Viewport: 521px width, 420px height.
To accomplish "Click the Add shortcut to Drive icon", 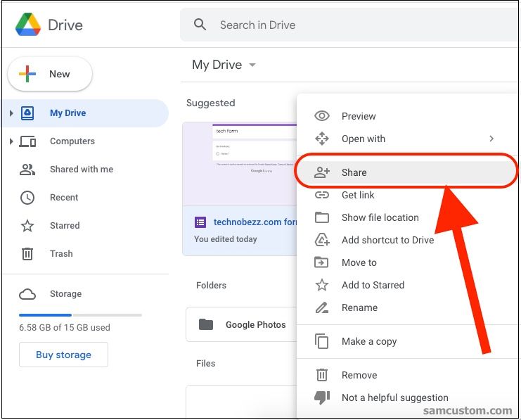I will tap(321, 240).
